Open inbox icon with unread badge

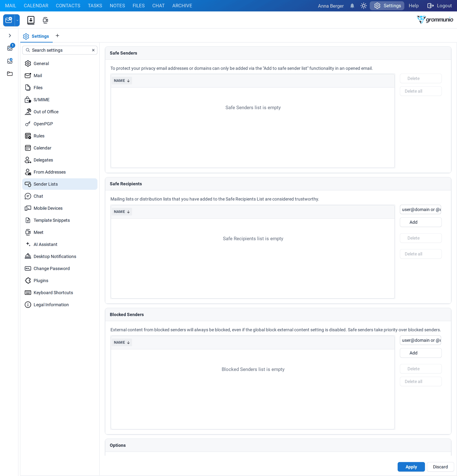(10, 48)
